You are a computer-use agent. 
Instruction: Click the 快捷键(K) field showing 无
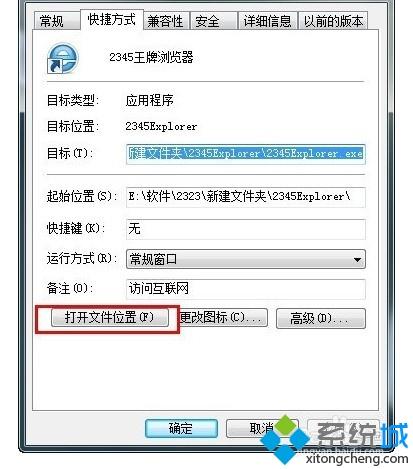[246, 229]
